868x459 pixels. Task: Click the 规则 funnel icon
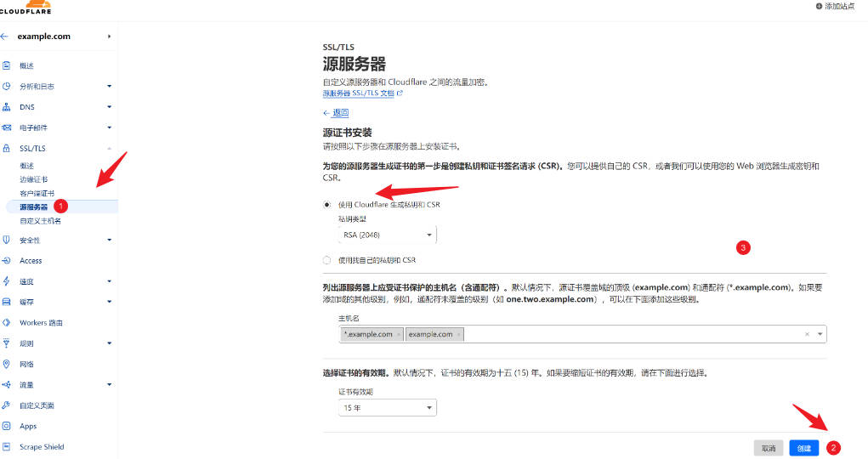coord(6,343)
